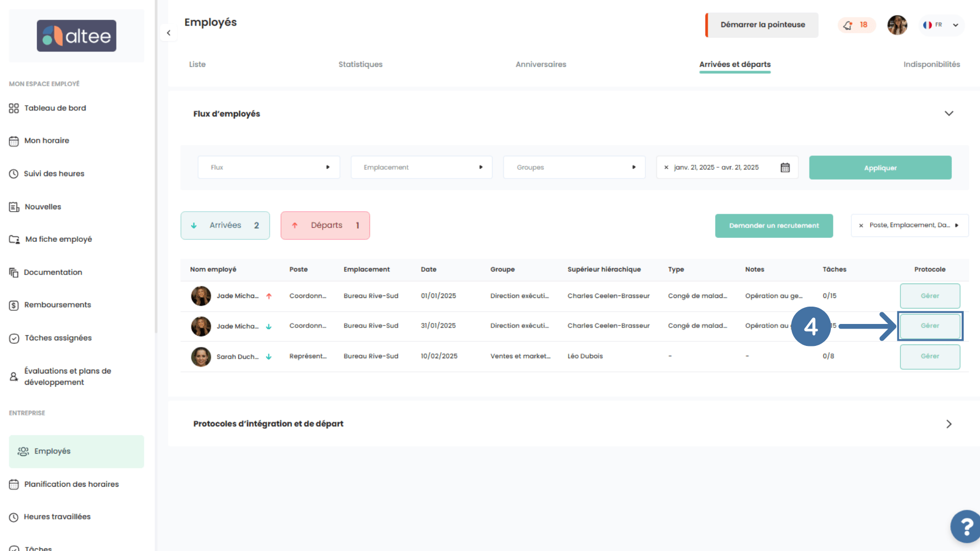Open Tâches assignées checkmark icon
The height and width of the screenshot is (551, 980).
point(14,338)
